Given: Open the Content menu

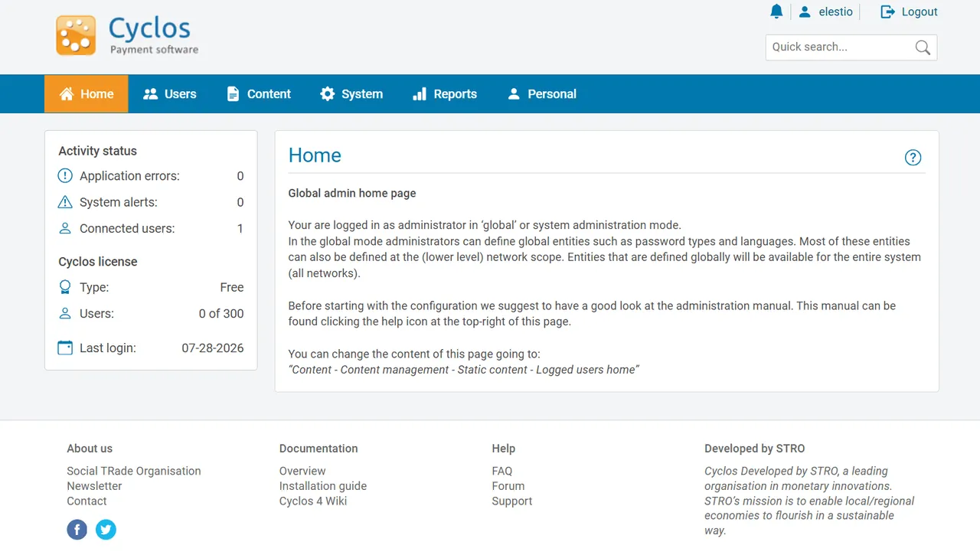Looking at the screenshot, I should click(259, 94).
